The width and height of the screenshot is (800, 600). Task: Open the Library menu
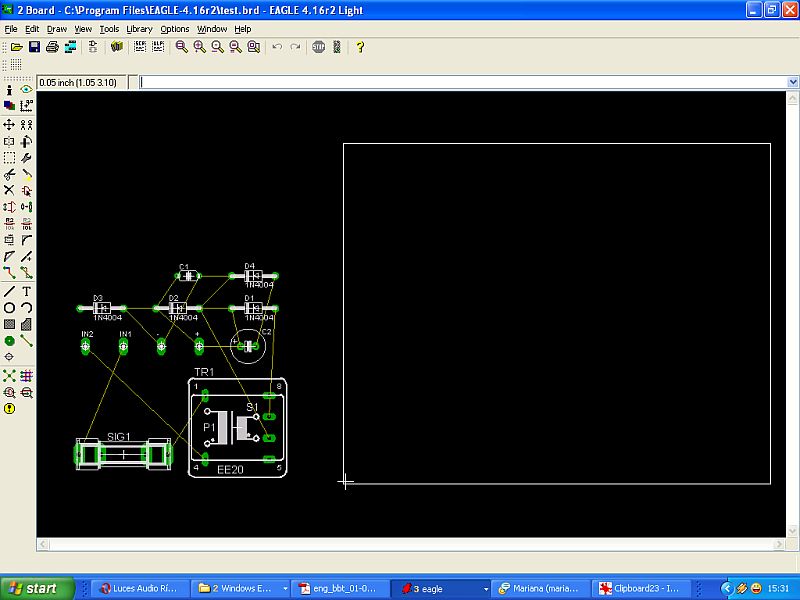(x=139, y=29)
